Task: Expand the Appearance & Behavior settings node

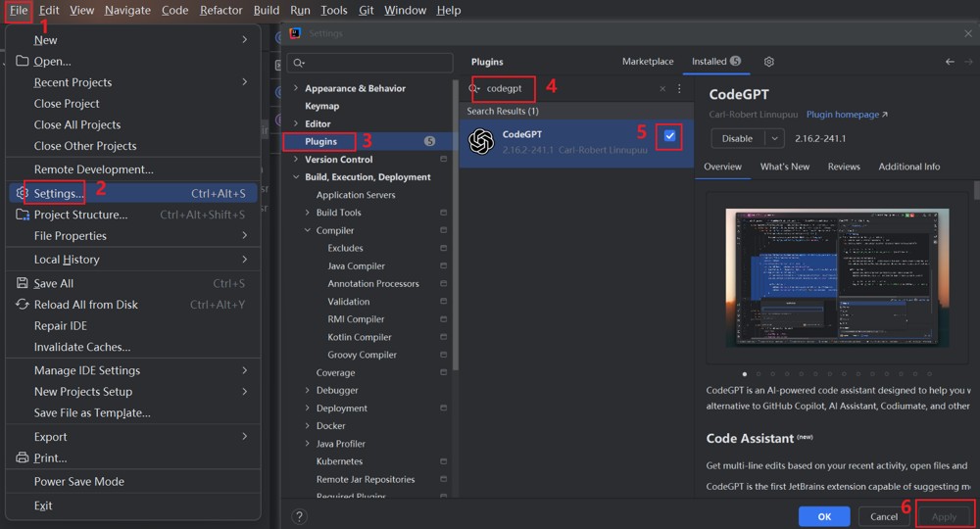Action: tap(296, 88)
